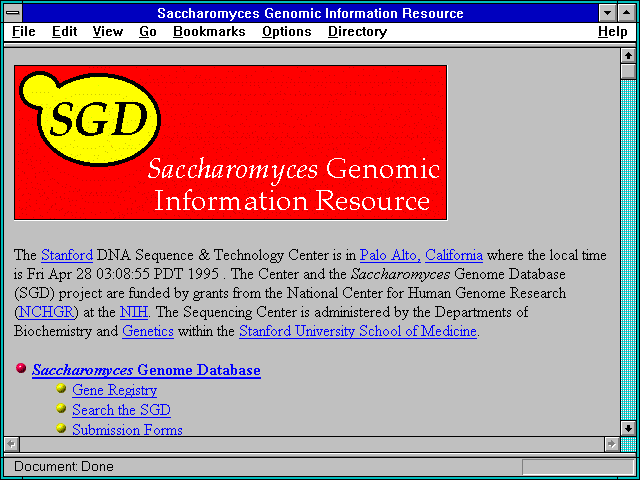Click yellow bullet beside Gene Registry
This screenshot has height=480, width=640.
pos(61,388)
